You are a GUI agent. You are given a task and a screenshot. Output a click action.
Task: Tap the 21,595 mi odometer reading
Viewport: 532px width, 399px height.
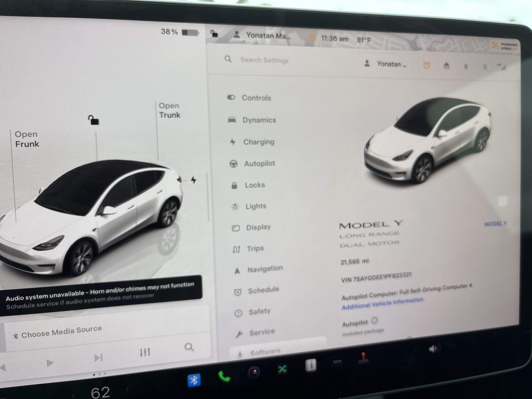point(355,261)
